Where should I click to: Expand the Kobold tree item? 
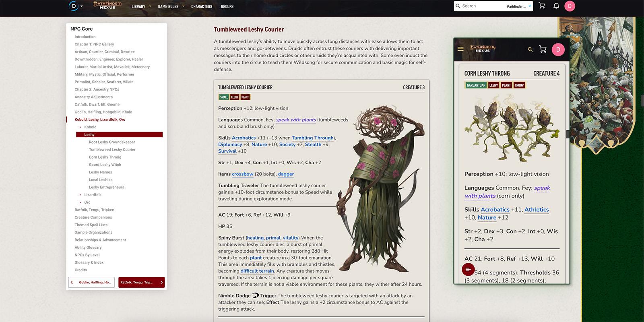80,127
